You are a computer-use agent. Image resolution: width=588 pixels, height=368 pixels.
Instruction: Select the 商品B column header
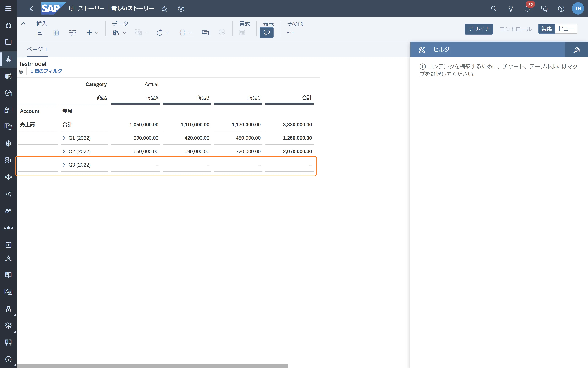(203, 98)
